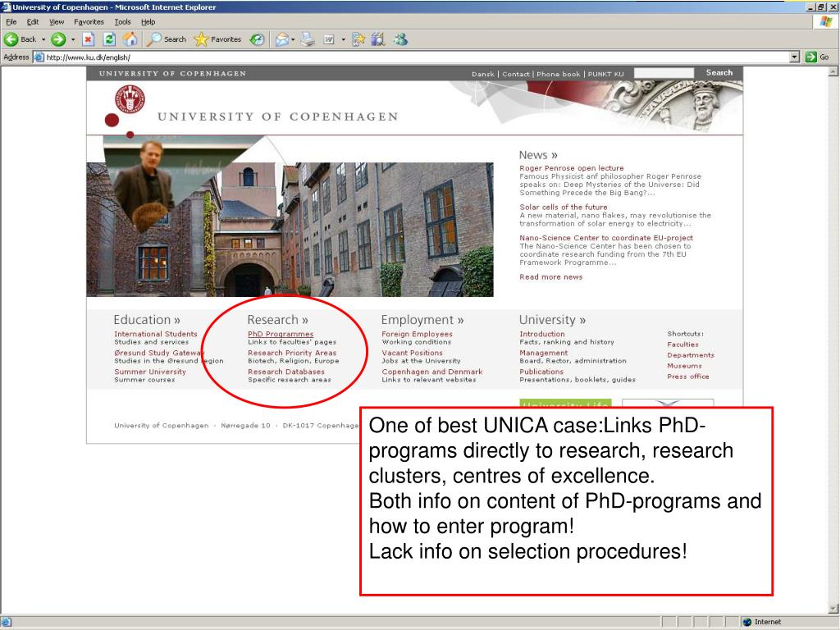
Task: Open the Museums shortcut
Action: click(684, 366)
